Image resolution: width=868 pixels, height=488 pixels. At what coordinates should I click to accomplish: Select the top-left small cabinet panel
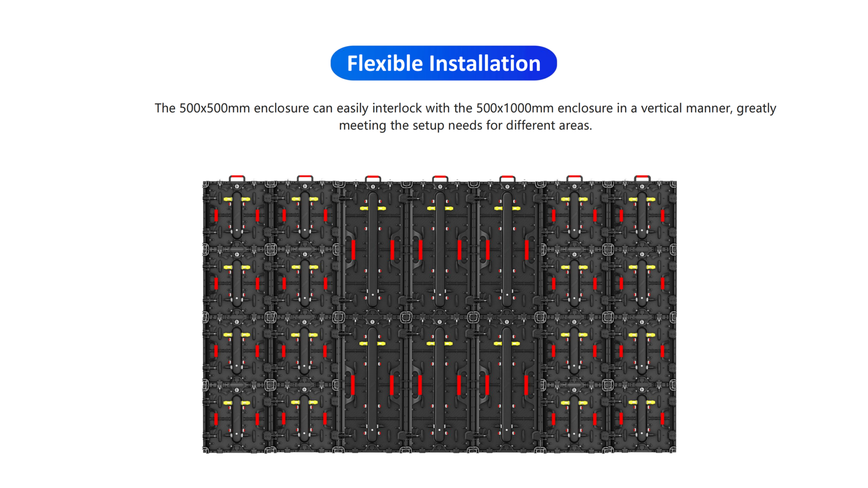(x=237, y=215)
